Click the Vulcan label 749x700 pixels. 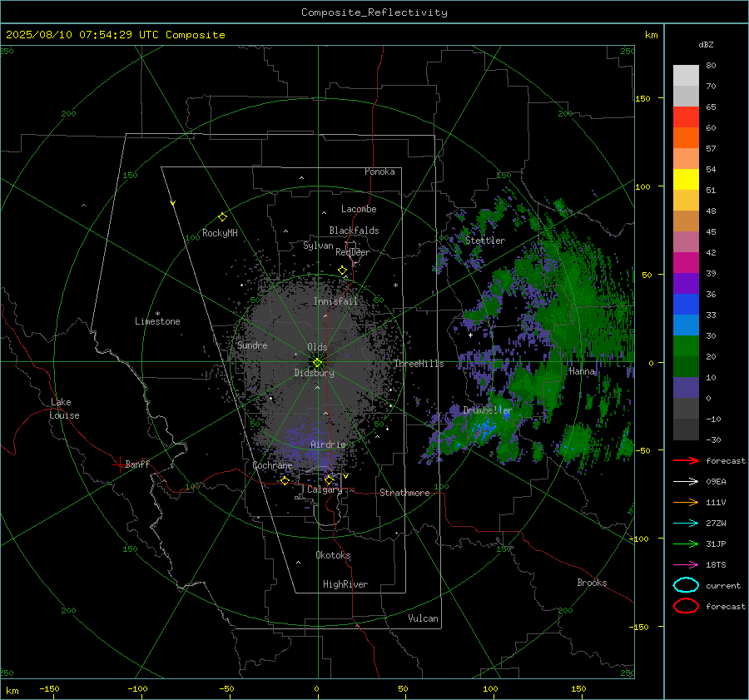423,618
